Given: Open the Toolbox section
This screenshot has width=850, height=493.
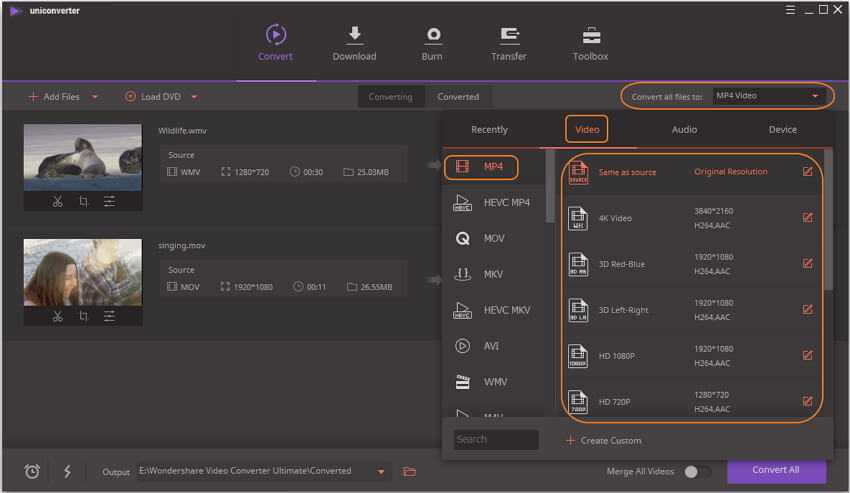Looking at the screenshot, I should 590,36.
